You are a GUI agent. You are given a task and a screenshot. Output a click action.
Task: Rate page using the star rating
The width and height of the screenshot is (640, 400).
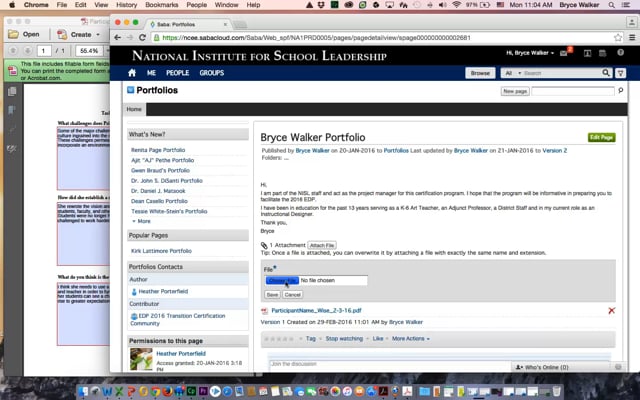(279, 339)
